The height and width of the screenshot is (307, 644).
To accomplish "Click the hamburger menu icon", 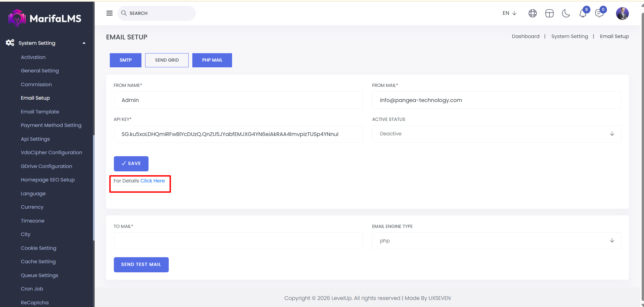I will (109, 13).
